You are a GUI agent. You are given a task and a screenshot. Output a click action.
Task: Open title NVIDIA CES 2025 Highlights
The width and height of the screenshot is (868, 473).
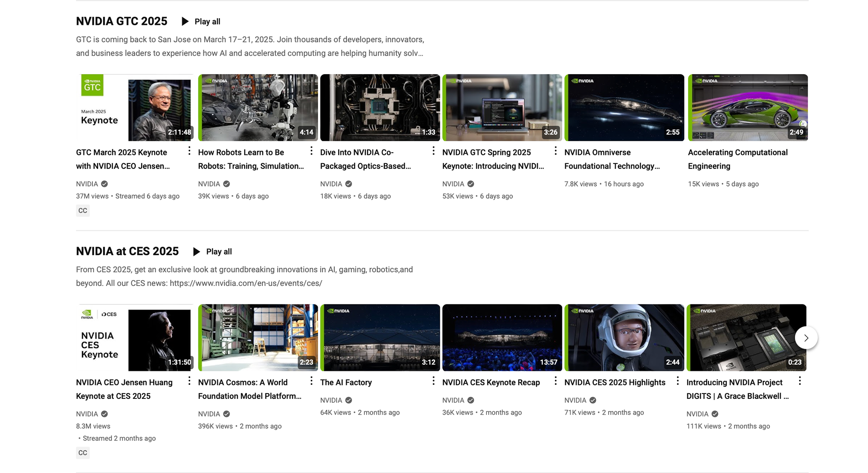tap(615, 382)
